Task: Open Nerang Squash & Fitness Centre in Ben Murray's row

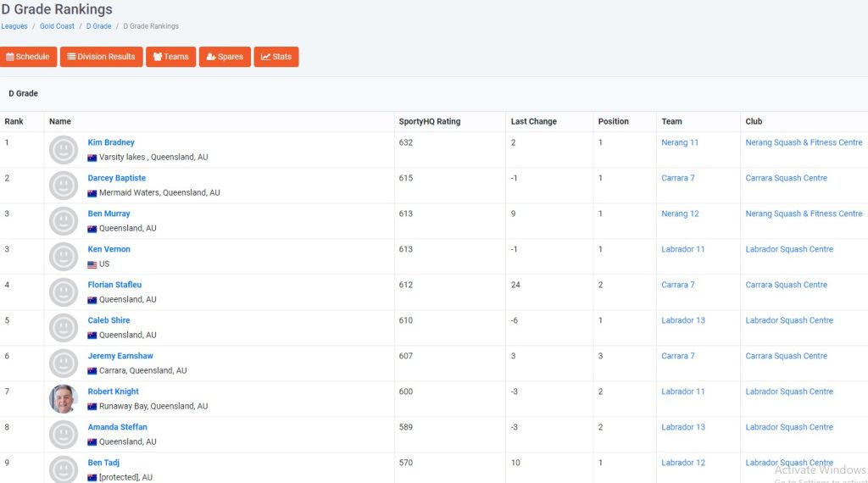Action: (x=804, y=214)
